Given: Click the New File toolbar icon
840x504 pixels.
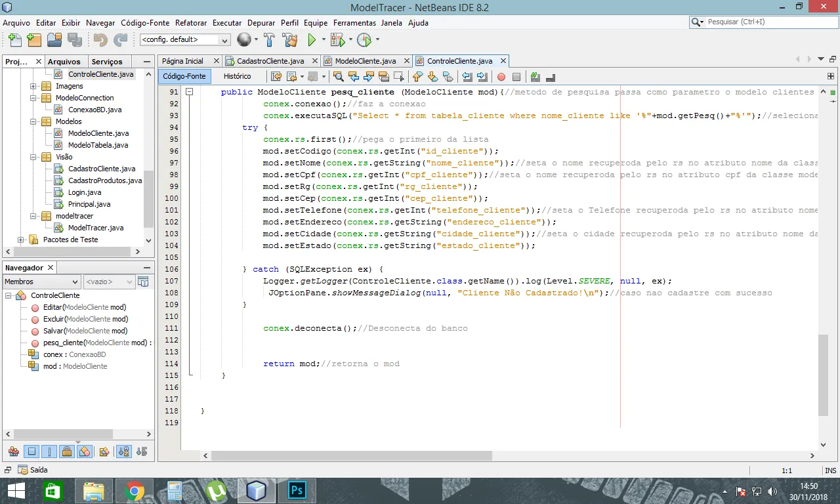Looking at the screenshot, I should pyautogui.click(x=14, y=40).
